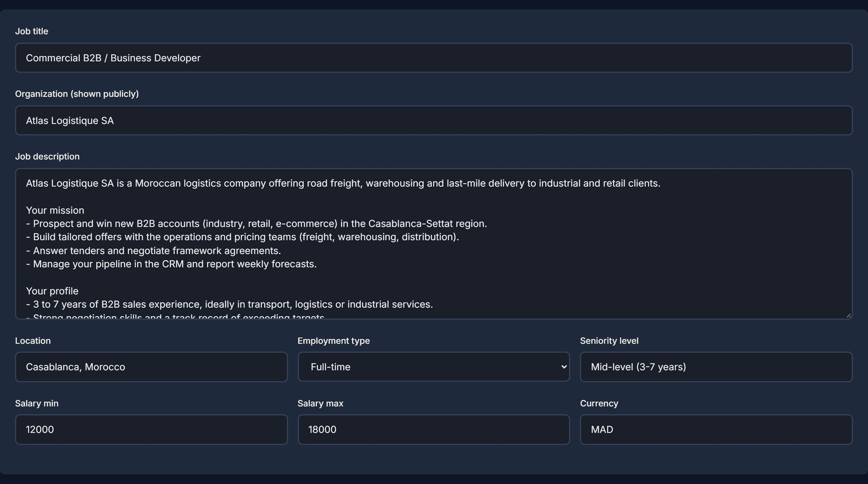Click the 'Job description' label
This screenshot has width=868, height=484.
tap(47, 157)
